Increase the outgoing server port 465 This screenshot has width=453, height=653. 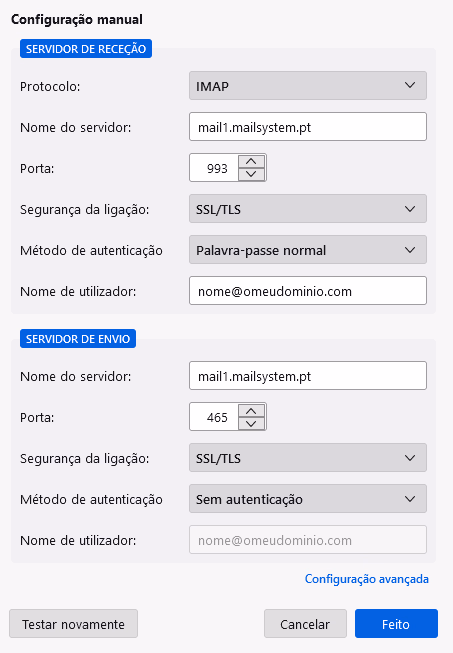click(x=251, y=411)
